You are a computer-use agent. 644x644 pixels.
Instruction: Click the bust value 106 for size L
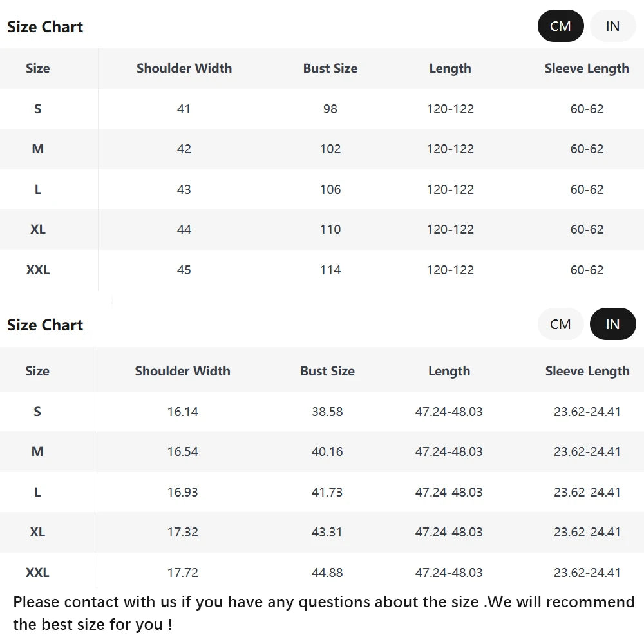(x=330, y=189)
